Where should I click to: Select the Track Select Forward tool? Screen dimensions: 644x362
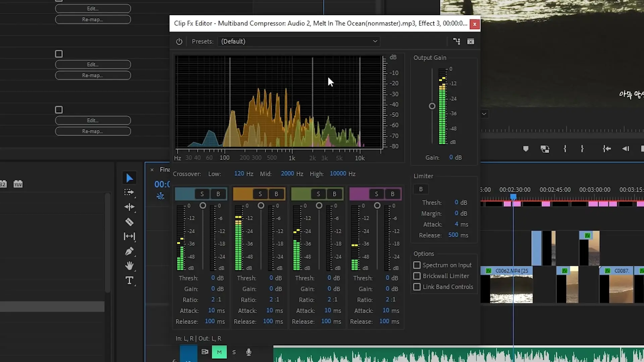[x=129, y=193]
